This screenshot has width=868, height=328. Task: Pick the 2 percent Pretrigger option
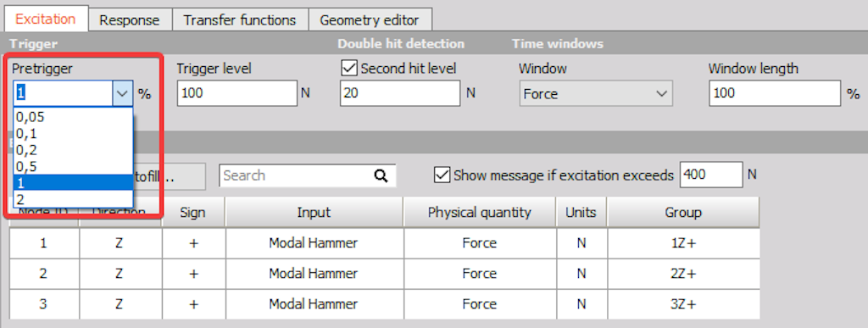(73, 199)
